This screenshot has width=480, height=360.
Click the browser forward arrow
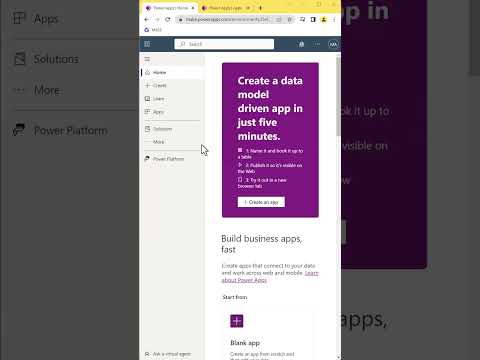click(x=157, y=20)
